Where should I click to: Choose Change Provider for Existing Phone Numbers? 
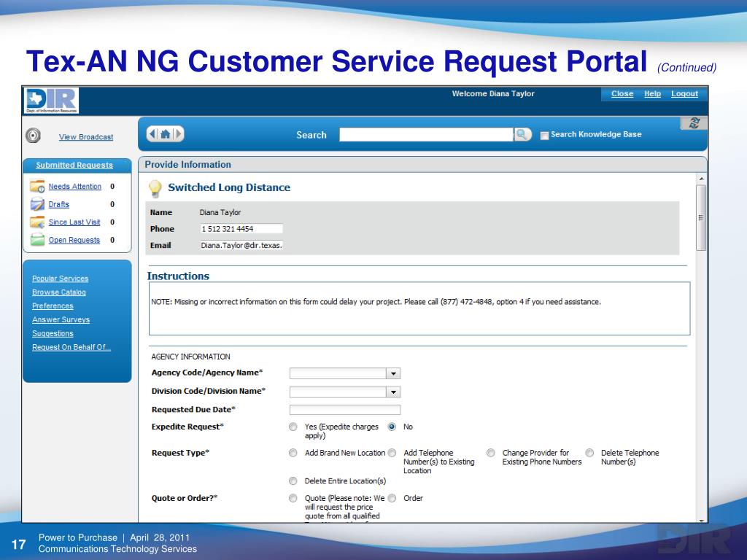coord(491,453)
